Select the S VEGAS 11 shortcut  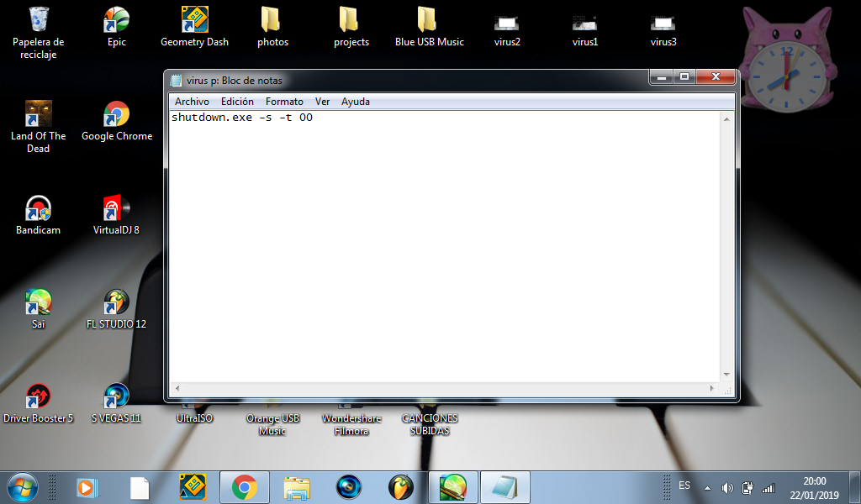116,404
